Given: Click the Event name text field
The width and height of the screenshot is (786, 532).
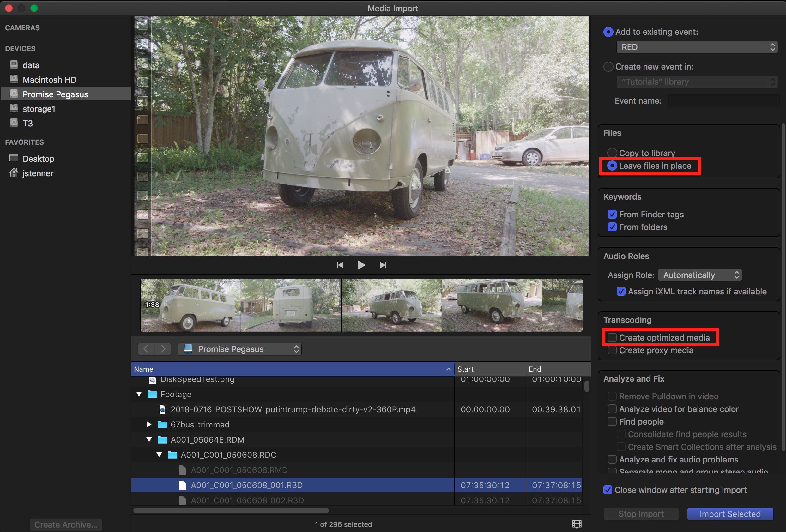Looking at the screenshot, I should (724, 101).
